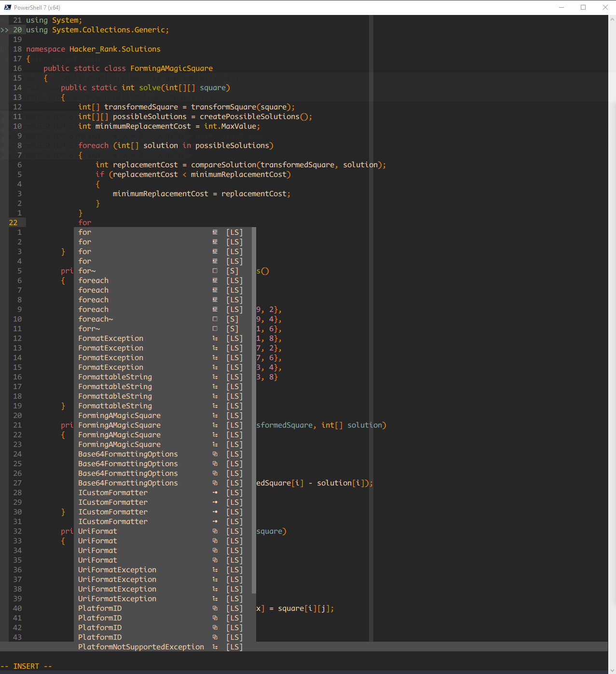The width and height of the screenshot is (616, 674).
Task: Minimize the PowerShell window
Action: click(x=561, y=7)
